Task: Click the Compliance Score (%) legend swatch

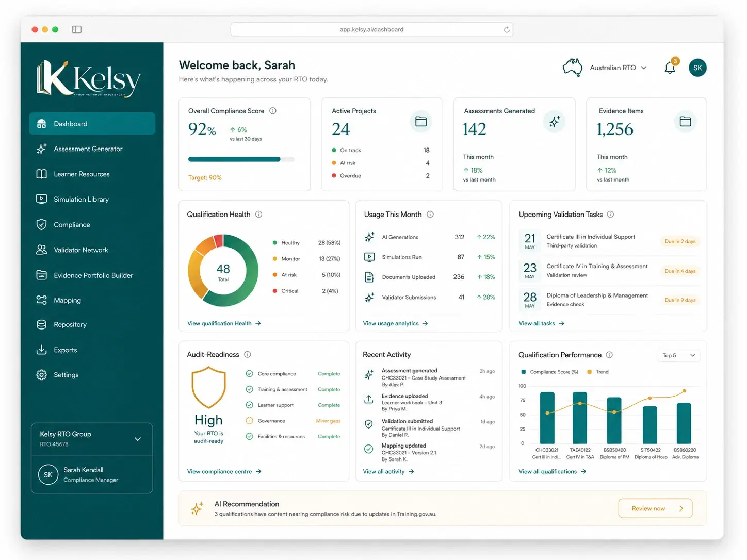Action: click(x=524, y=372)
